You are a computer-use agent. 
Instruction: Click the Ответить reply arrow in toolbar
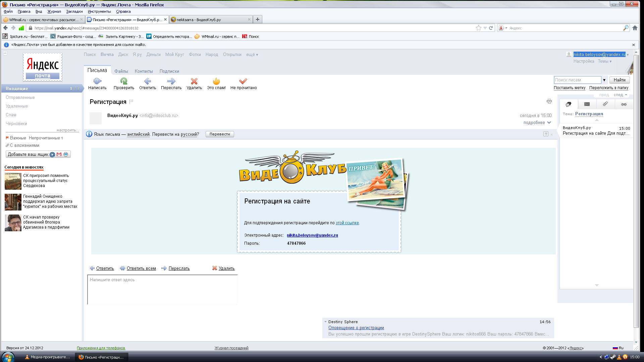[x=148, y=81]
